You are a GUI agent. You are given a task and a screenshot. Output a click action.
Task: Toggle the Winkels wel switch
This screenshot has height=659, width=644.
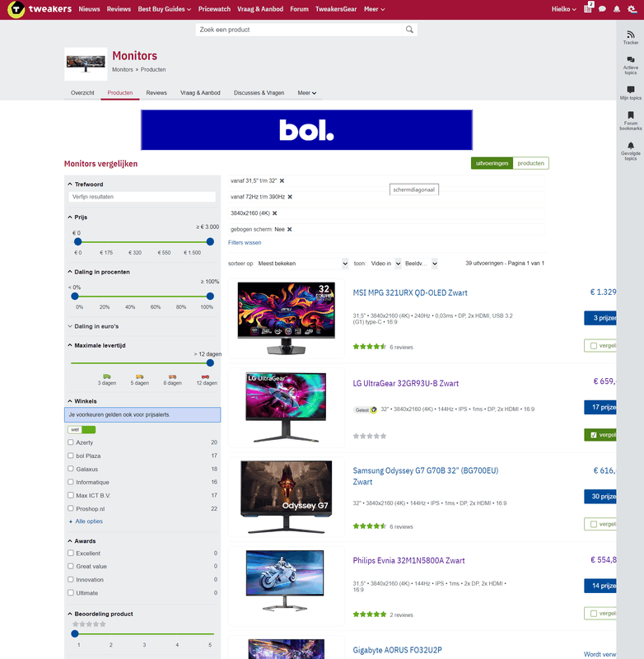pyautogui.click(x=82, y=429)
